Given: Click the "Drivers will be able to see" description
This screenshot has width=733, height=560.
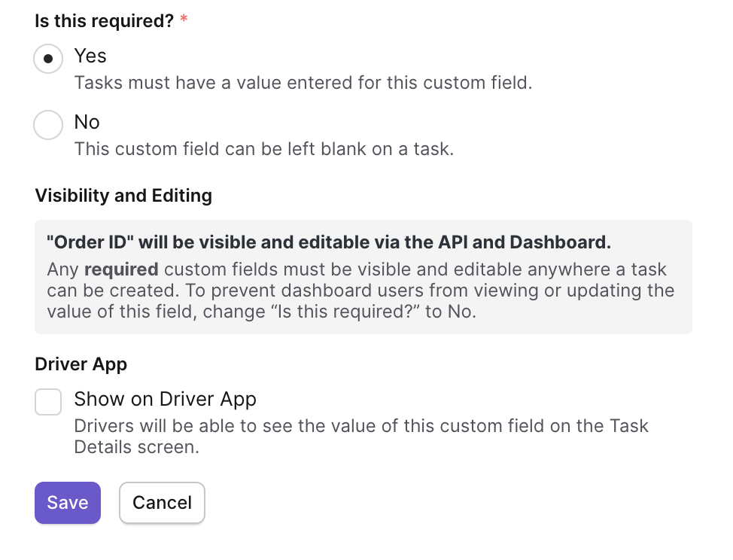Looking at the screenshot, I should click(361, 437).
